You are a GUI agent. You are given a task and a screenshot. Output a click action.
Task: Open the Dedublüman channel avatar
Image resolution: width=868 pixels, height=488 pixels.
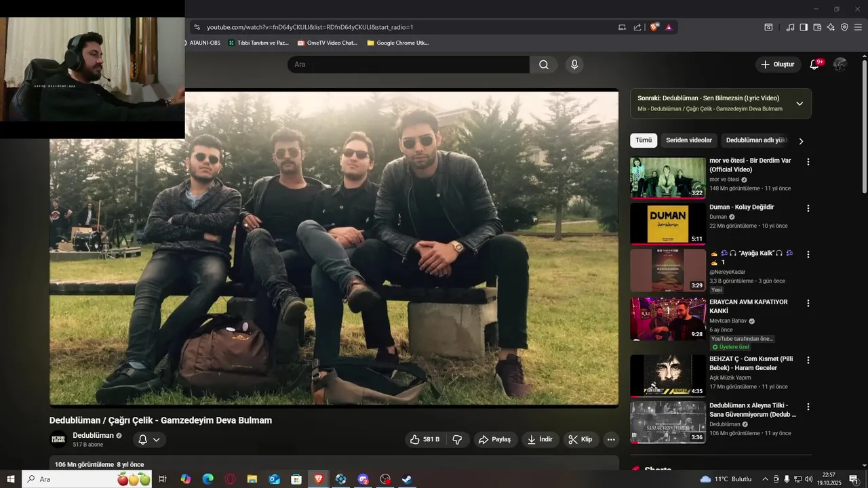click(x=58, y=439)
